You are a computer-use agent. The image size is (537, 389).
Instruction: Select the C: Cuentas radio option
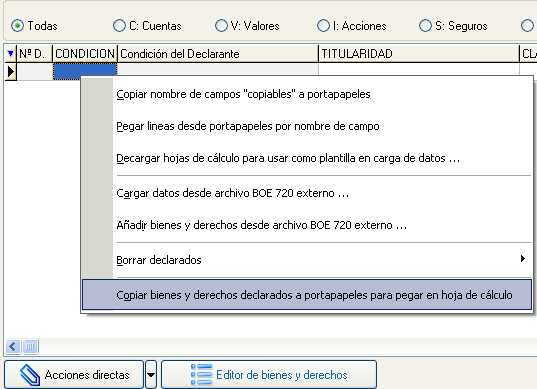pyautogui.click(x=119, y=26)
